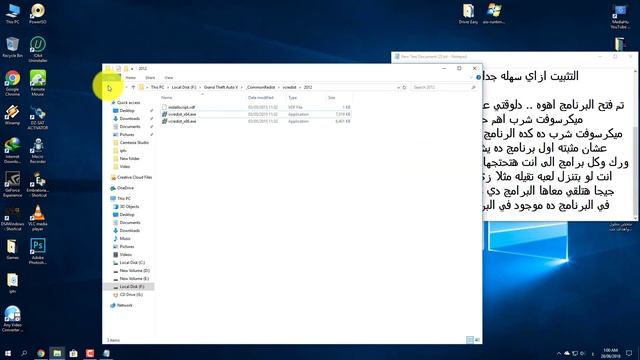This screenshot has width=640, height=360.
Task: Refresh the 2012 folder view
Action: pyautogui.click(x=404, y=87)
